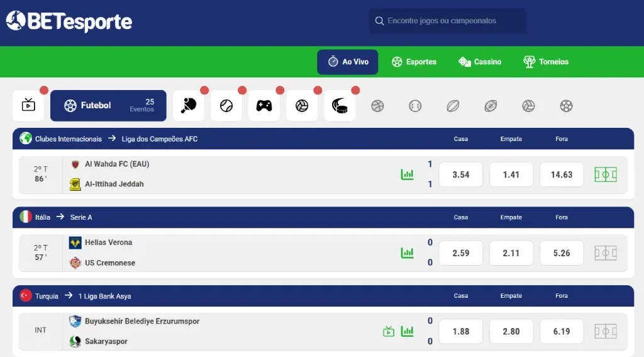Select the ice hockey sport icon
The image size is (644, 357).
point(340,105)
